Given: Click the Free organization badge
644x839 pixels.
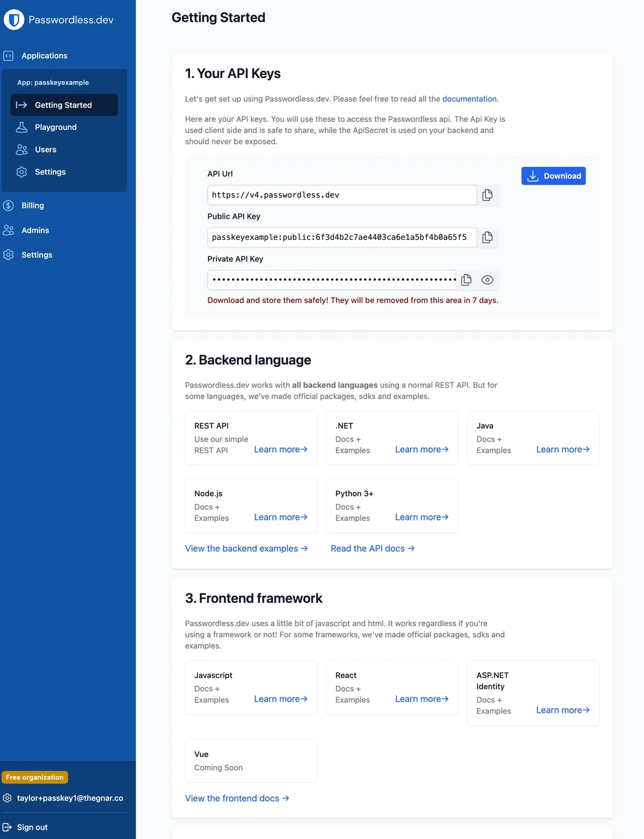Looking at the screenshot, I should [x=35, y=777].
